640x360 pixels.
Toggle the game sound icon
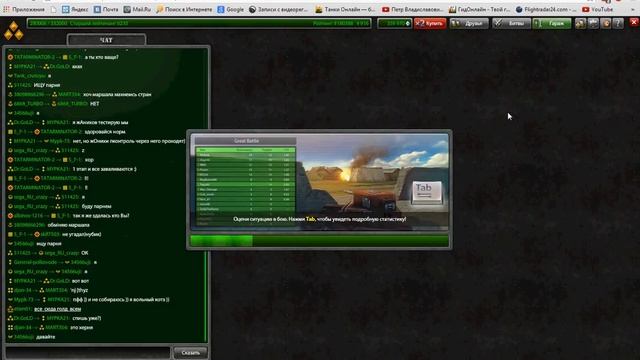(x=606, y=24)
